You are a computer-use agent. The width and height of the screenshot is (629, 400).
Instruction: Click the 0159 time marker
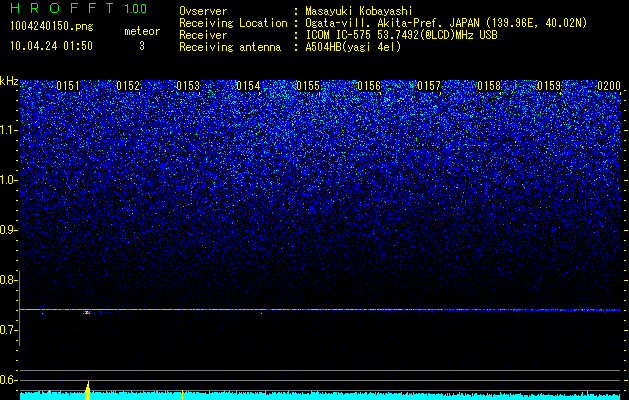[x=549, y=86]
